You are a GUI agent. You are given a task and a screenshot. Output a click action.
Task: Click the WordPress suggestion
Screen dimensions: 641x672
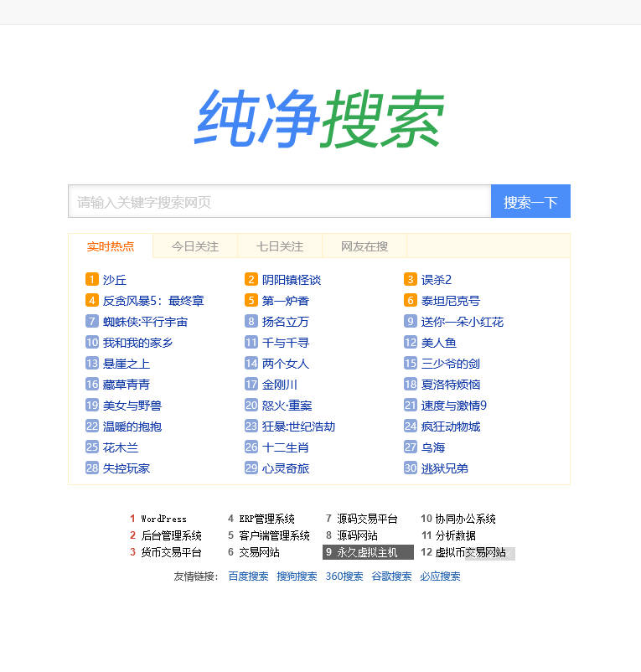[163, 519]
